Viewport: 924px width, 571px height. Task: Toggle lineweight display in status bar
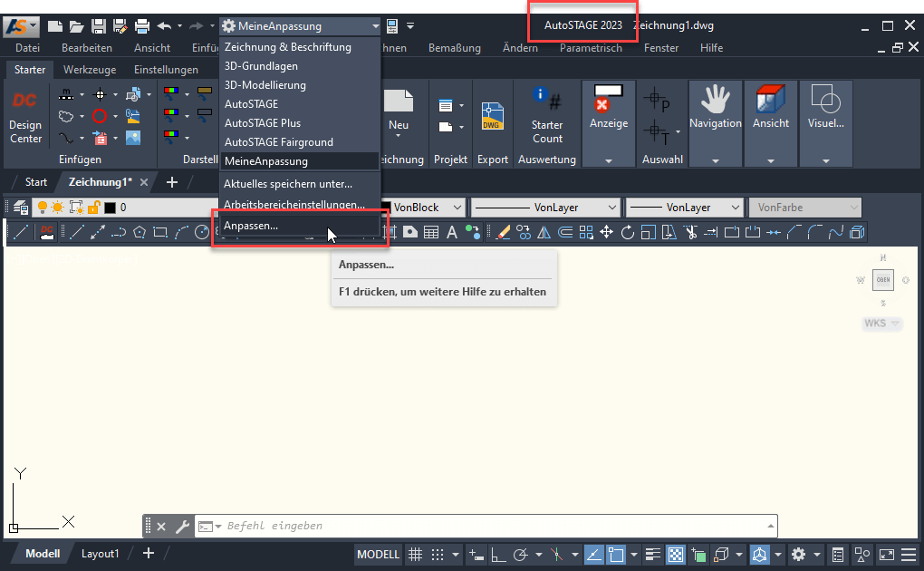[653, 555]
